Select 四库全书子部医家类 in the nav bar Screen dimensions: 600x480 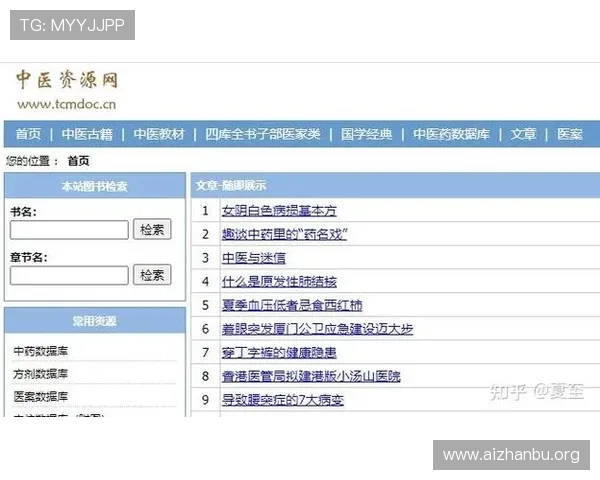[x=262, y=134]
